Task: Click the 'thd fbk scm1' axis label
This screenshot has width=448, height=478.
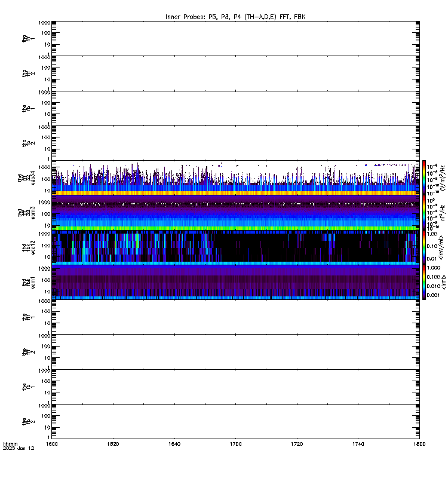Action: [28, 283]
